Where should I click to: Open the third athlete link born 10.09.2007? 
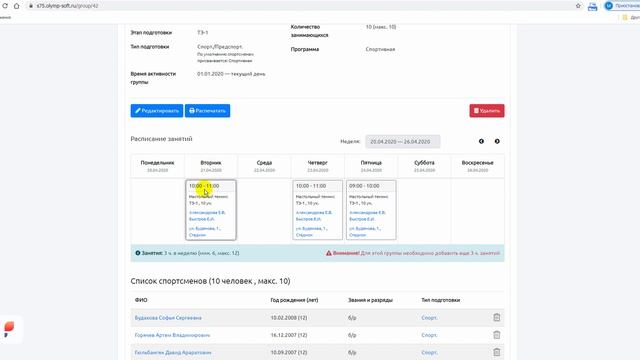(x=173, y=352)
